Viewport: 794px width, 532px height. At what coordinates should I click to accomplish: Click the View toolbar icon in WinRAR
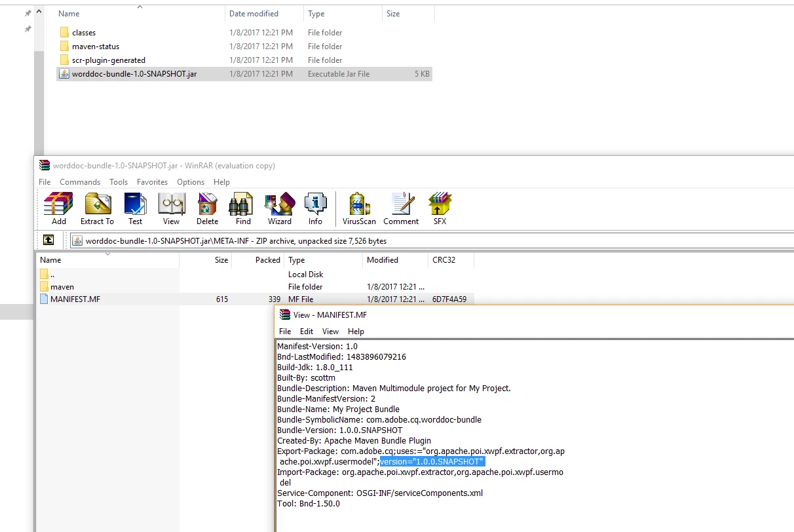(x=172, y=204)
